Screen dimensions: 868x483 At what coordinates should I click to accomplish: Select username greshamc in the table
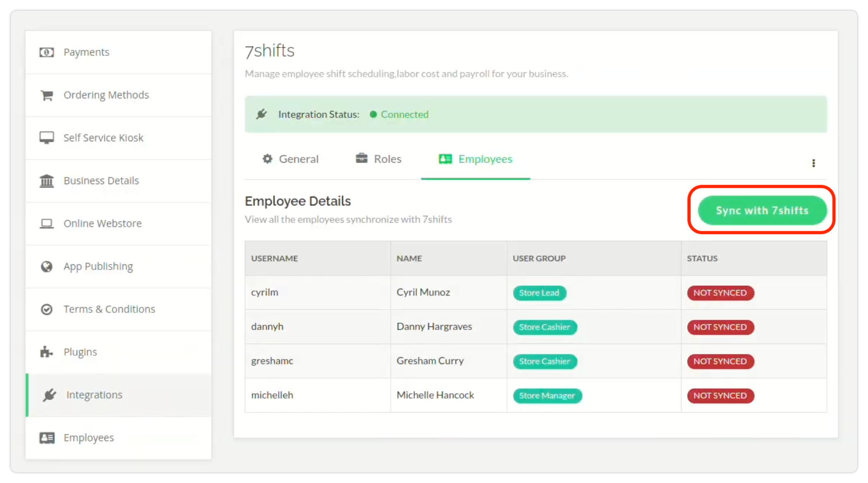(272, 361)
